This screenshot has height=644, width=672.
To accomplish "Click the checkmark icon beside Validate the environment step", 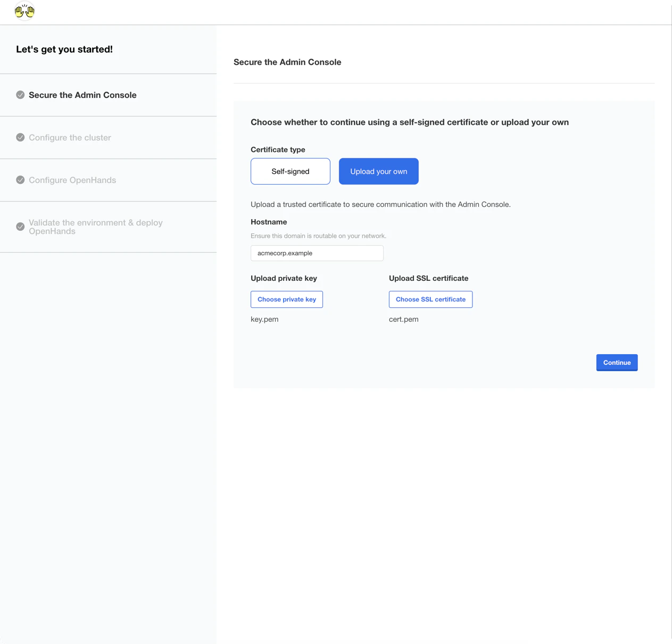I will point(20,227).
